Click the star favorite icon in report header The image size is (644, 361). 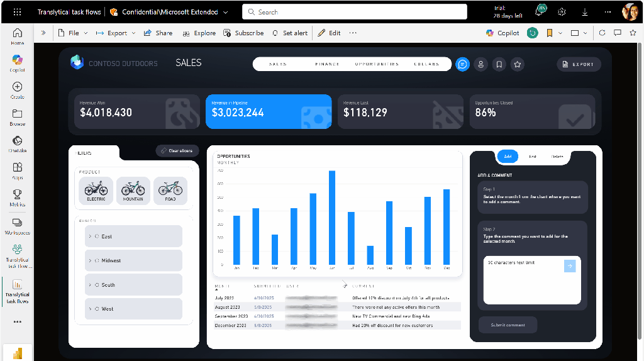point(517,64)
